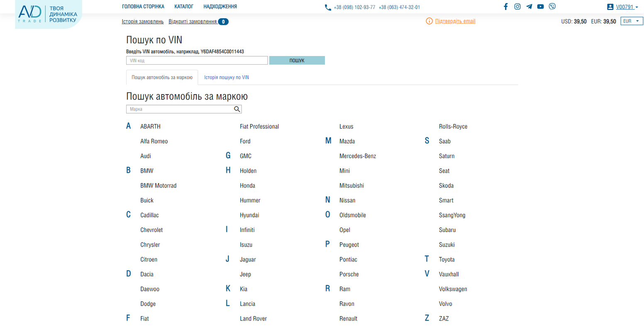Select the GMC brand
644x332 pixels.
click(246, 156)
